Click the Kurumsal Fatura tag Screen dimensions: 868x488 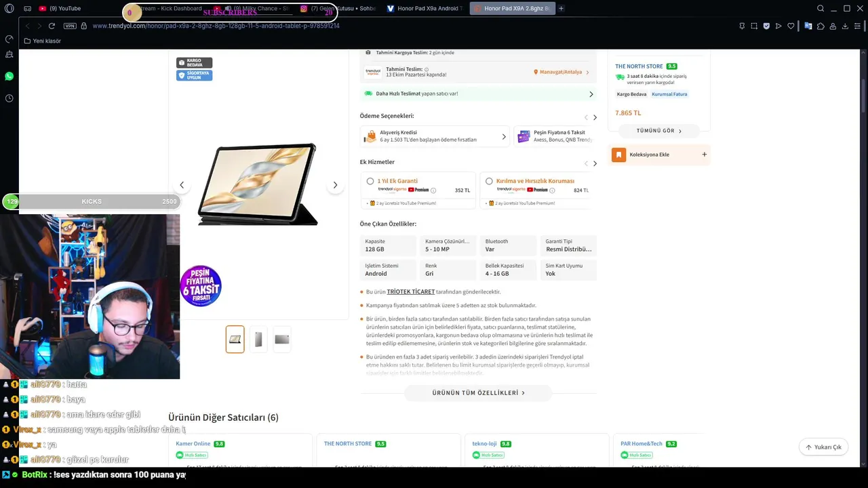coord(669,94)
